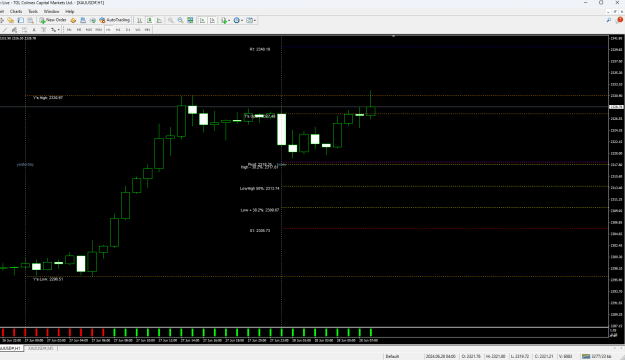
Task: Switch to the XAUUSD#,H1 chart tab
Action: [10, 348]
